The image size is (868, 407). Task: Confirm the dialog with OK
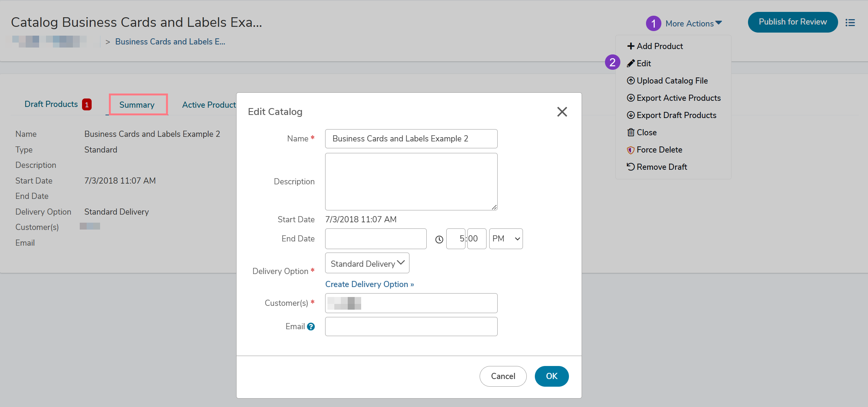(551, 376)
